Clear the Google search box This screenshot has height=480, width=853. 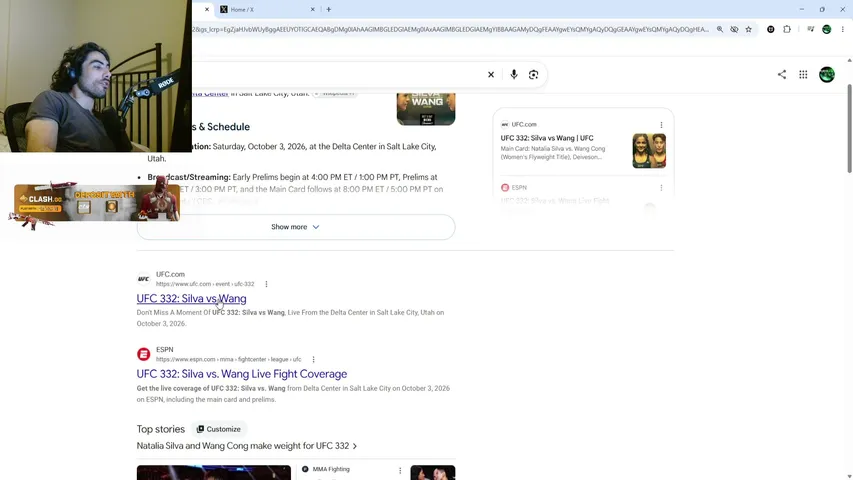[491, 75]
